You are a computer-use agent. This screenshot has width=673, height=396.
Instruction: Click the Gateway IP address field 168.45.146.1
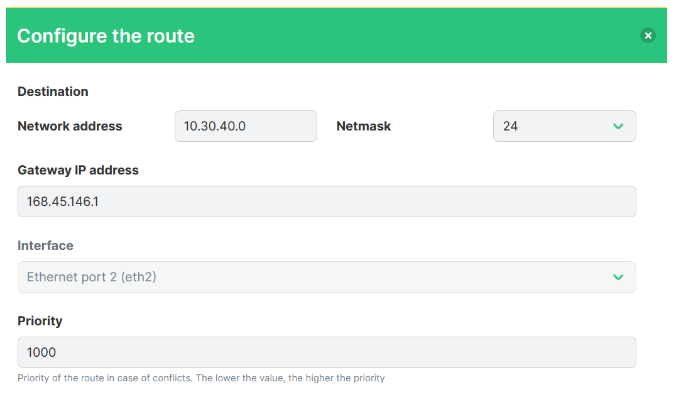tap(327, 202)
